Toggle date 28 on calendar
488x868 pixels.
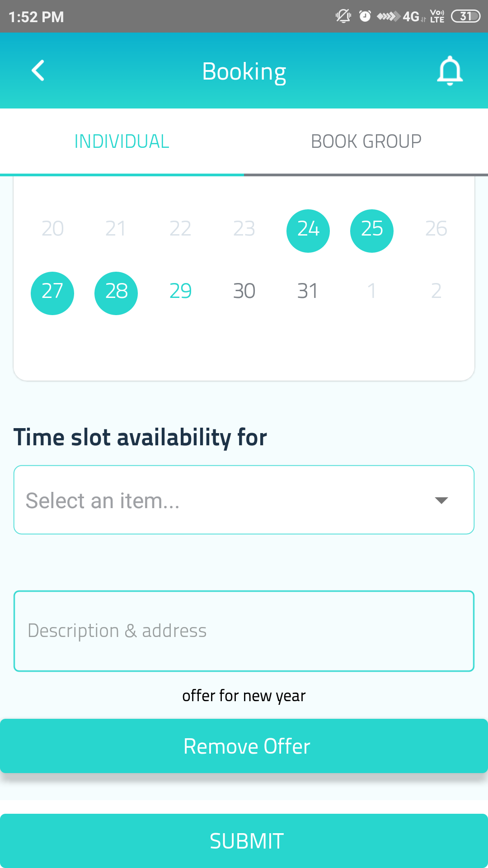(x=116, y=293)
